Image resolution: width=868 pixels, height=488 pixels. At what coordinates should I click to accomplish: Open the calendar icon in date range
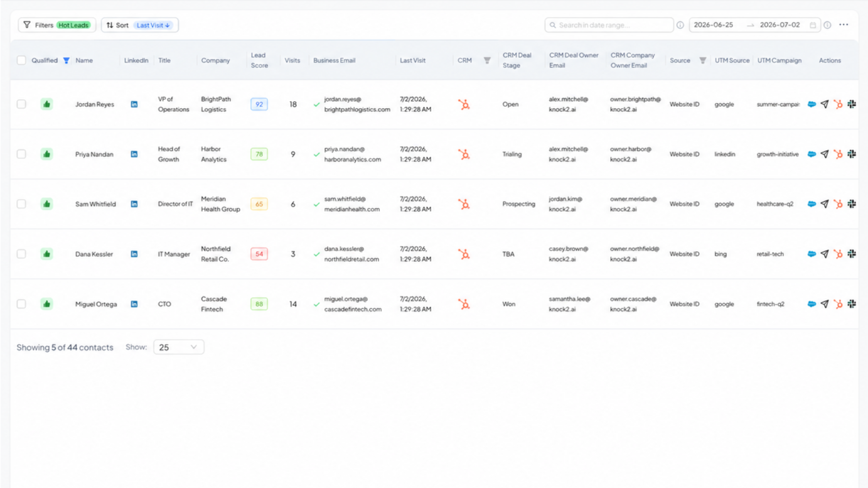[x=813, y=25]
